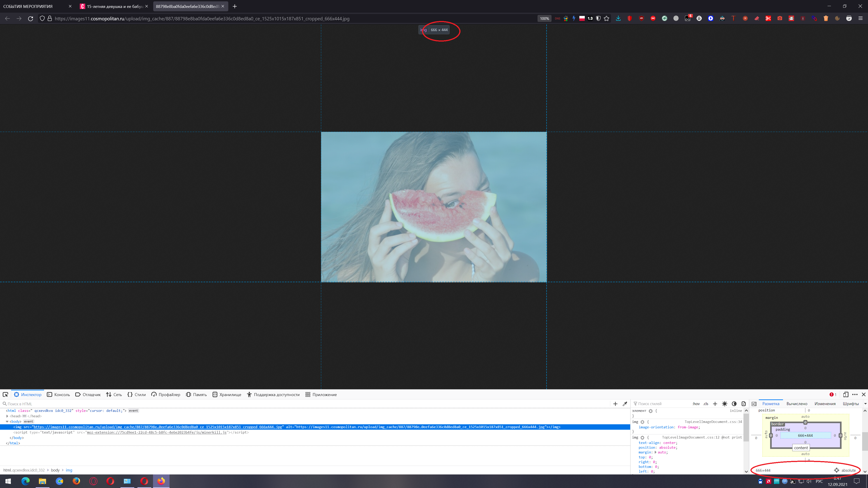The height and width of the screenshot is (488, 868).
Task: Toggle highlighter for img rule at css:34
Action: point(643,422)
